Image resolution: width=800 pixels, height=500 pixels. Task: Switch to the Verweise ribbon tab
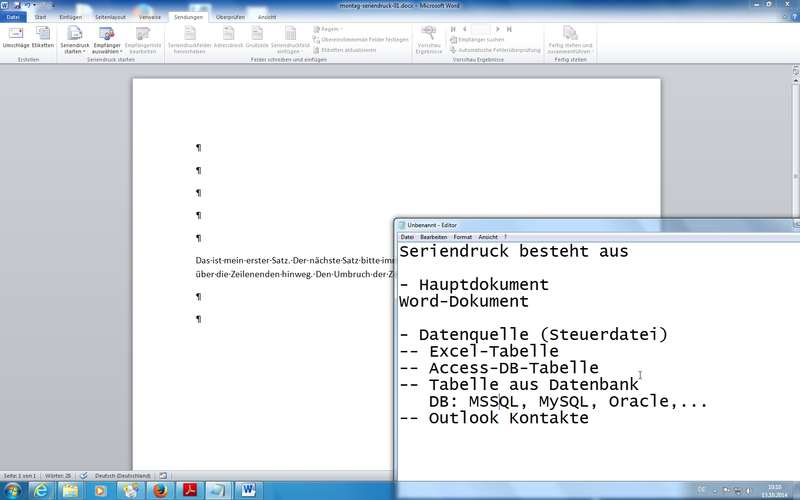(x=150, y=17)
